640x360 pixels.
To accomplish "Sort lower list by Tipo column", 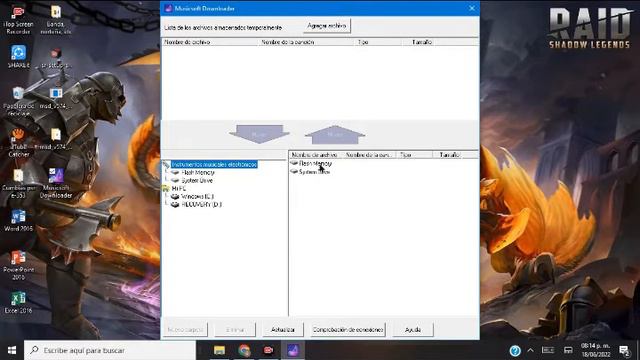I will (x=414, y=155).
